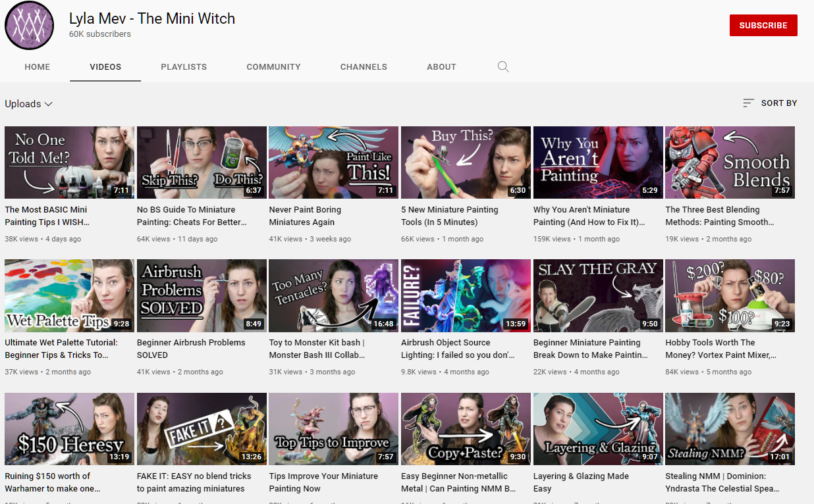Open the Playlists tab

point(184,67)
